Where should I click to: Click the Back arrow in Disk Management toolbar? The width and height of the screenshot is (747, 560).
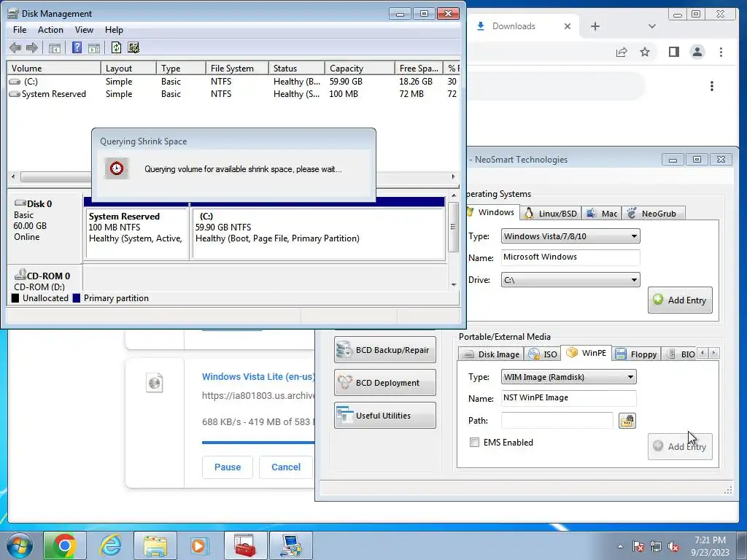click(15, 47)
